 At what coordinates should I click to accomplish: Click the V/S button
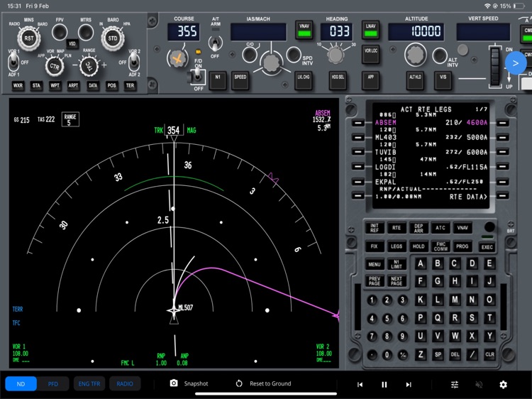pyautogui.click(x=443, y=81)
